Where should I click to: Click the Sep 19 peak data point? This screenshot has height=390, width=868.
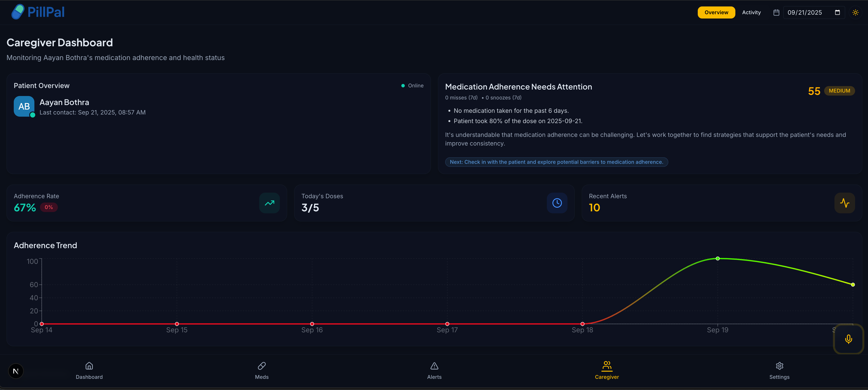coord(717,259)
